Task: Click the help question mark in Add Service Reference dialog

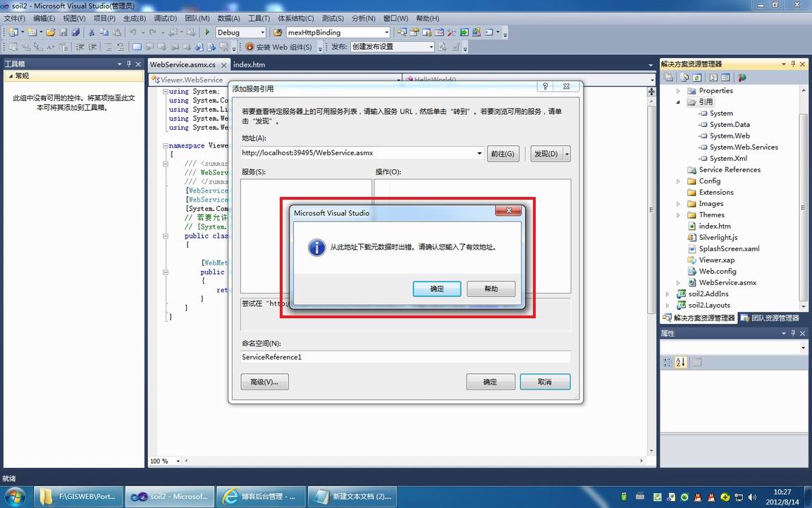Action: (545, 86)
